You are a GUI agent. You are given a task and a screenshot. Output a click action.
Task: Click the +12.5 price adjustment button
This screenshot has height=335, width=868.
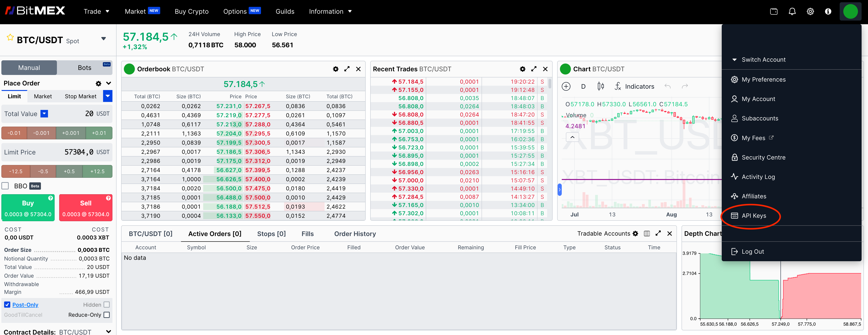[97, 171]
